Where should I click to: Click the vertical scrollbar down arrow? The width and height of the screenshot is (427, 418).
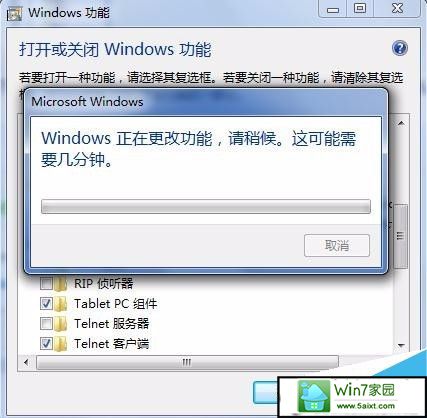pos(401,345)
